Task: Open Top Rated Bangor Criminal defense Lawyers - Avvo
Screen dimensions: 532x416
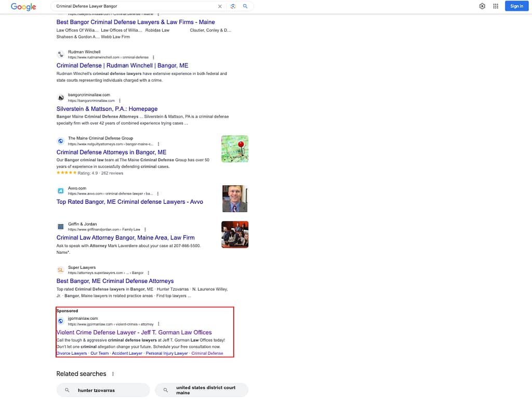Action: point(129,202)
